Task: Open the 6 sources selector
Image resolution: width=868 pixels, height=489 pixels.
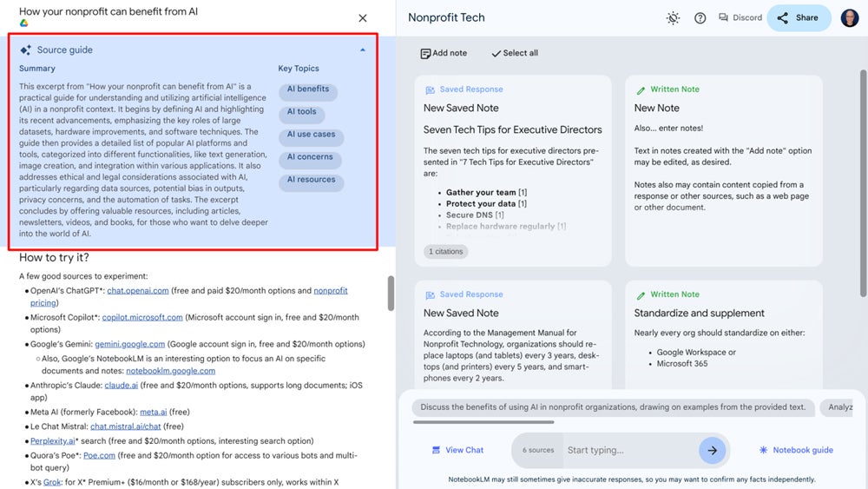Action: tap(537, 450)
